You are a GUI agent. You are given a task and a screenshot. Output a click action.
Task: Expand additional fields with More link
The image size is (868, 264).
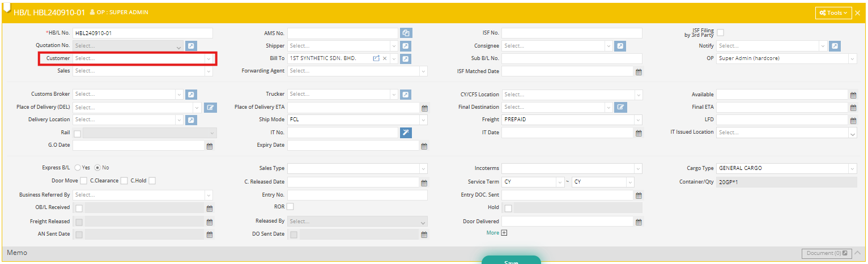(x=496, y=233)
